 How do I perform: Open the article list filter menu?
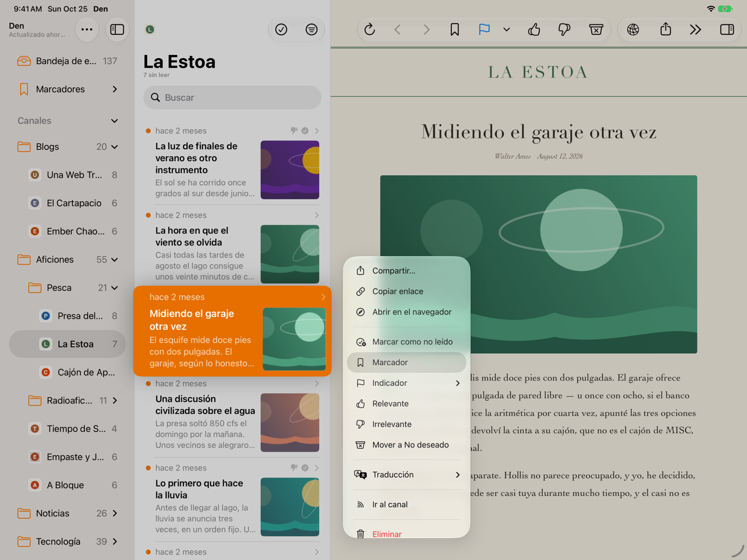pos(312,30)
